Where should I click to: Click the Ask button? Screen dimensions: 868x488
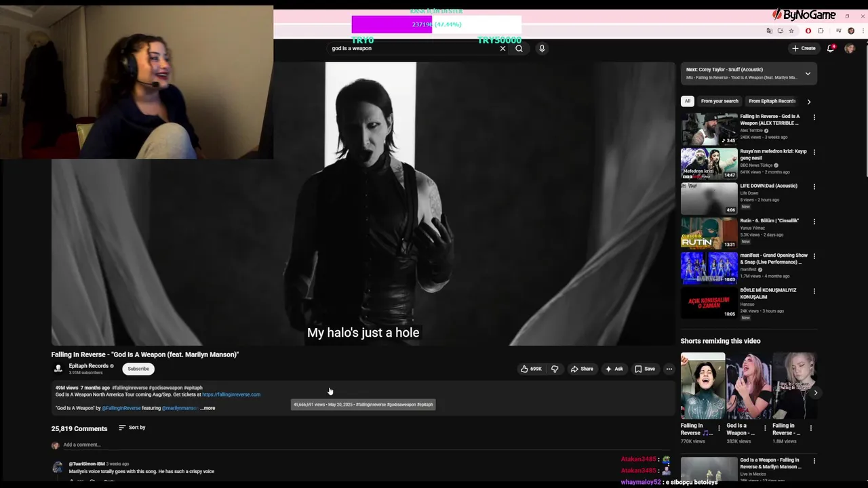click(614, 369)
